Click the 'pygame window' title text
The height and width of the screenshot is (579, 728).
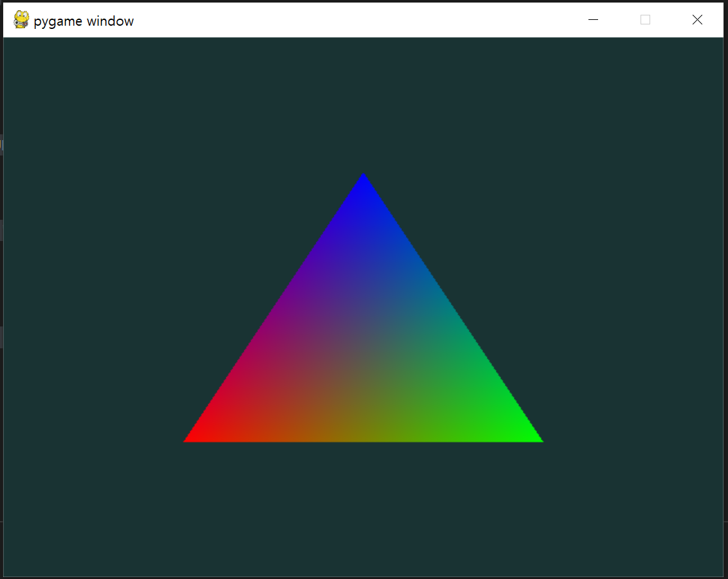(84, 21)
